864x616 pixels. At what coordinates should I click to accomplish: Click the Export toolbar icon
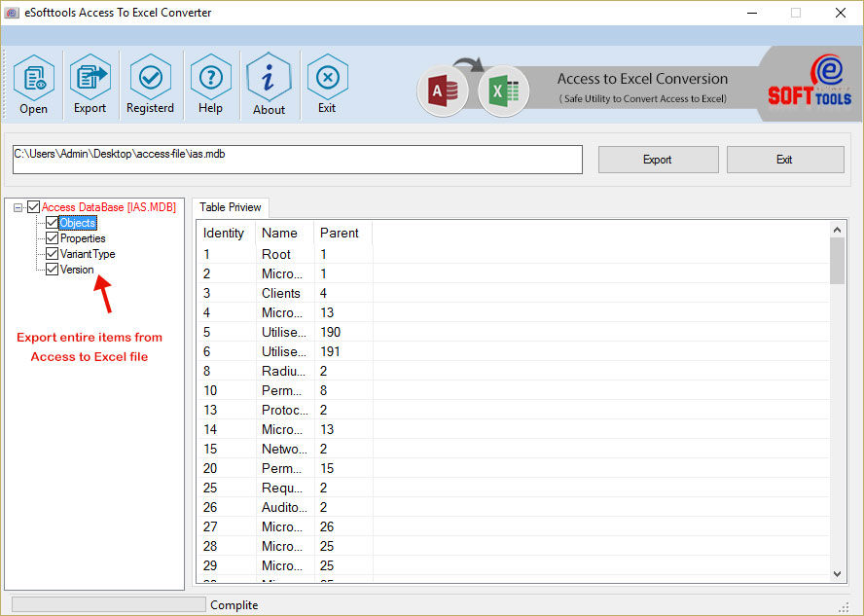(x=90, y=85)
